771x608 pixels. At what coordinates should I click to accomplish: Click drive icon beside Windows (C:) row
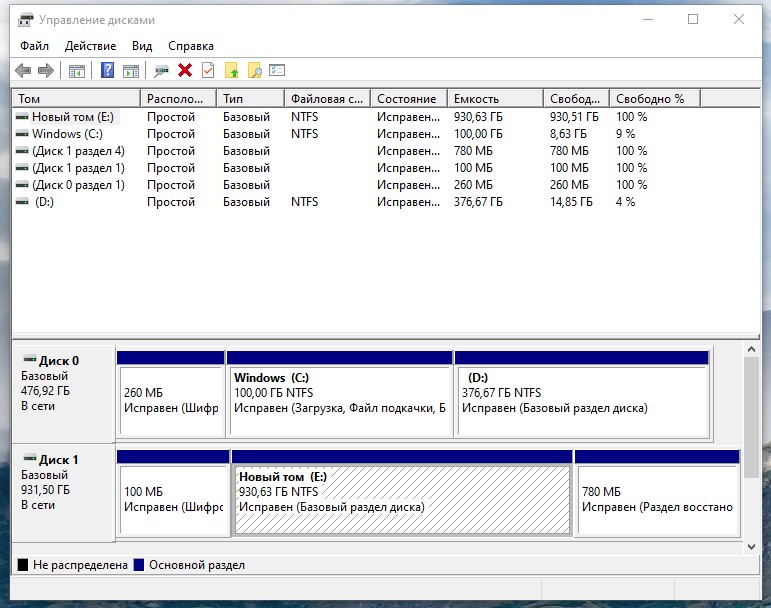(x=22, y=134)
